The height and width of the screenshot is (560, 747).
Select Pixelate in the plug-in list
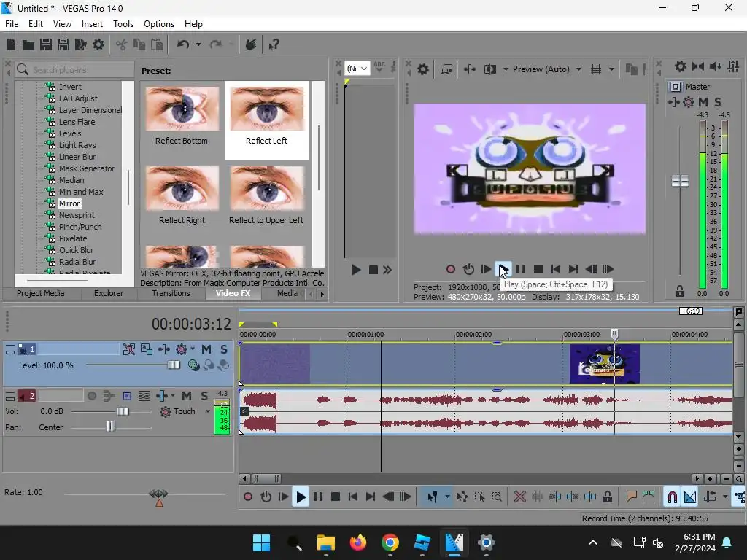(73, 238)
